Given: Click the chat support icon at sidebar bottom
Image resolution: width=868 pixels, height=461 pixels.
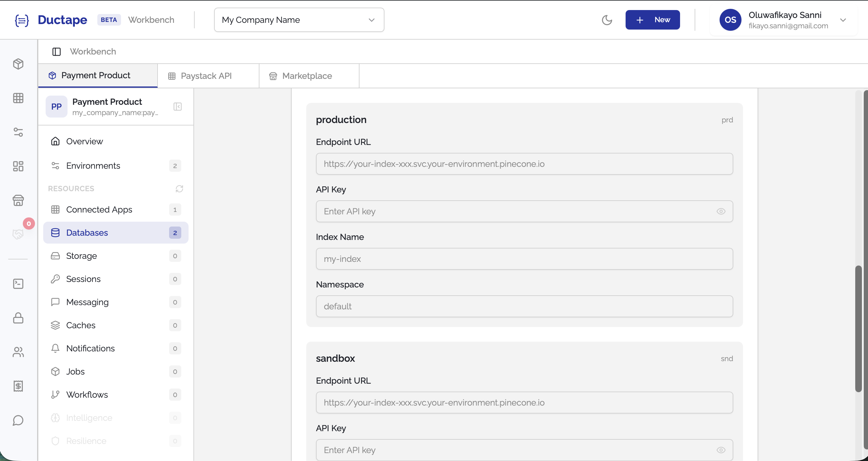Looking at the screenshot, I should [x=18, y=421].
